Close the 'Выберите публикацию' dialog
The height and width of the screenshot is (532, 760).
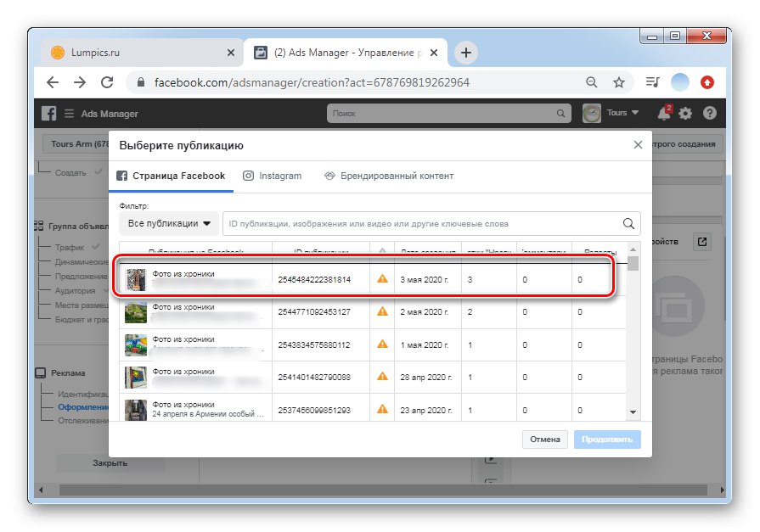(x=638, y=145)
